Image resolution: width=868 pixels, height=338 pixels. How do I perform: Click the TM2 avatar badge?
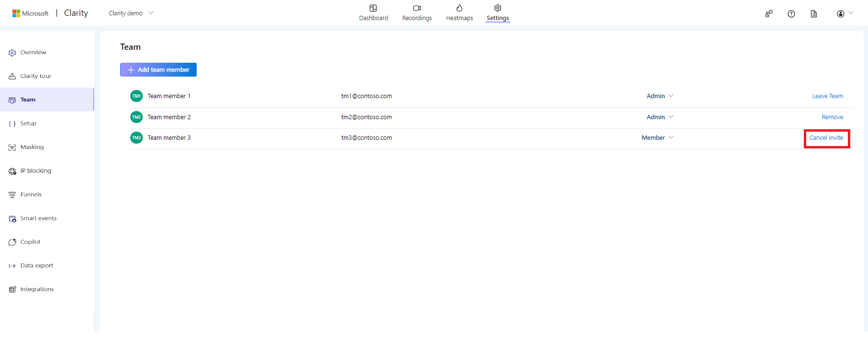[137, 117]
